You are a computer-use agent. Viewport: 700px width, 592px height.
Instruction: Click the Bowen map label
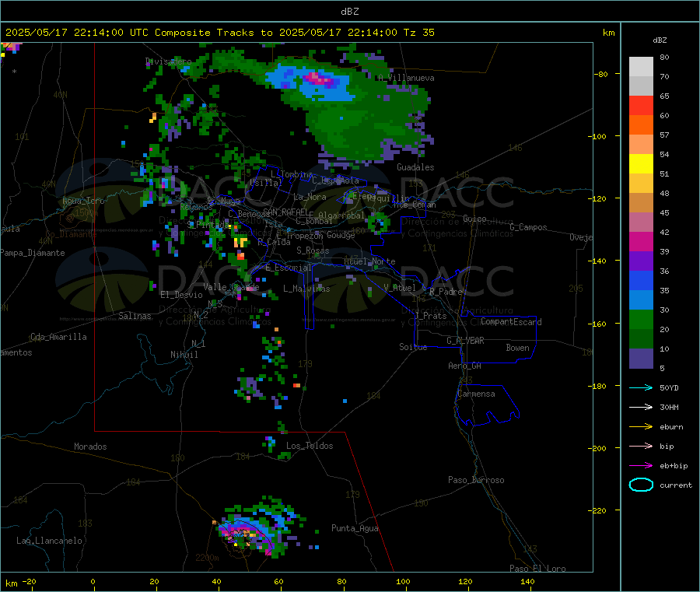(518, 348)
